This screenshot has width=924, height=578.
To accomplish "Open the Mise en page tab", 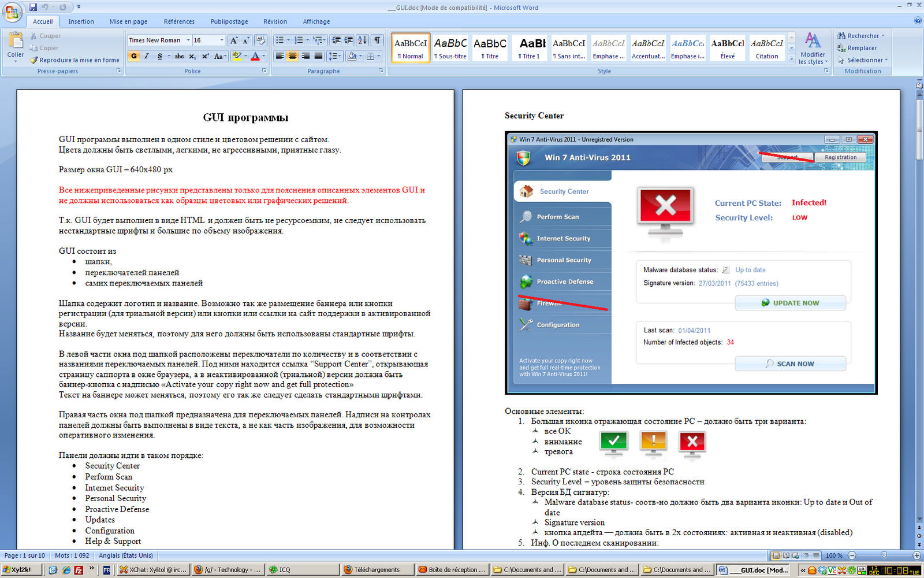I will pos(128,21).
